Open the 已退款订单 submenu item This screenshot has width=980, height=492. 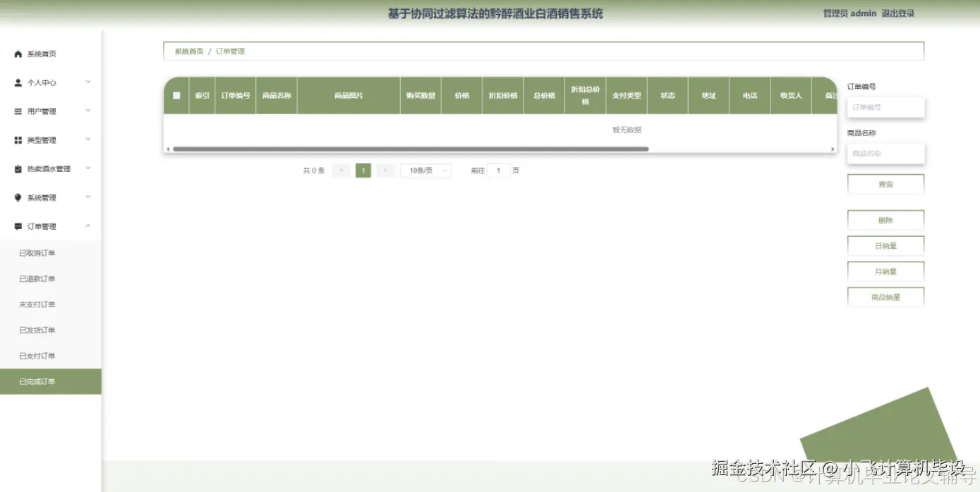[x=50, y=279]
